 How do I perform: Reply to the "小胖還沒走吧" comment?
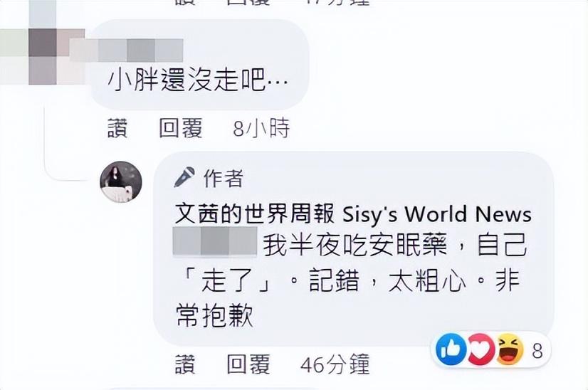[x=180, y=128]
